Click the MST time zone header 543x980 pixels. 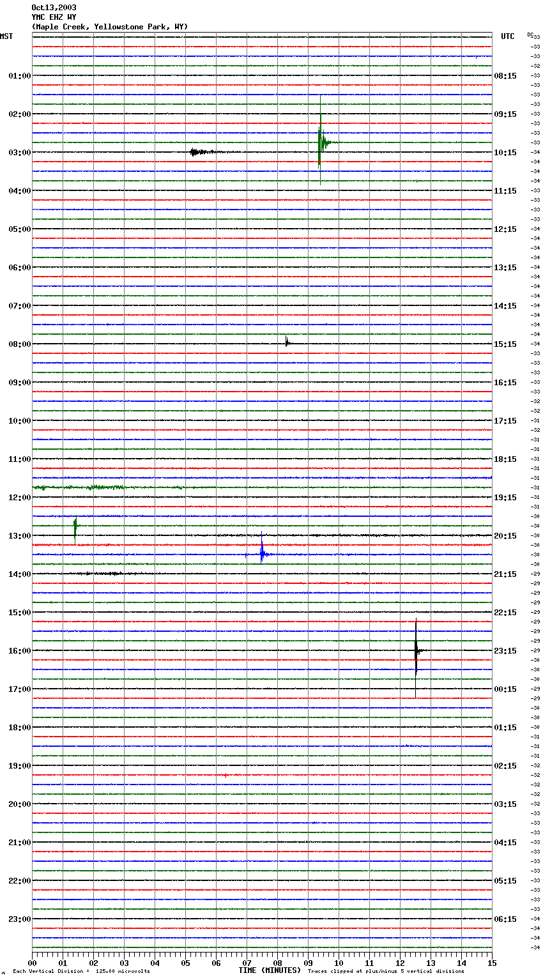[x=6, y=36]
